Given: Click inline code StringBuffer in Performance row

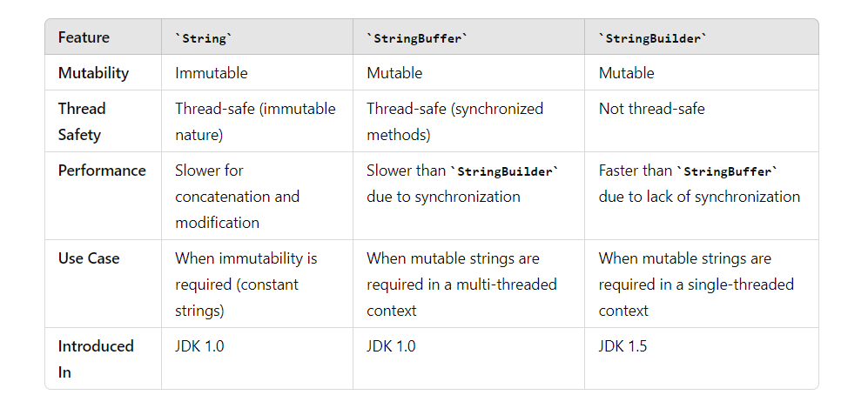Looking at the screenshot, I should [727, 171].
